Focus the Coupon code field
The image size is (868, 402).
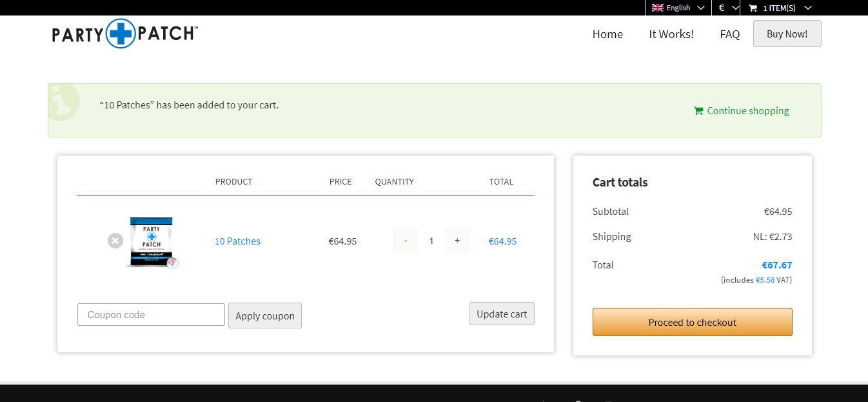tap(151, 315)
